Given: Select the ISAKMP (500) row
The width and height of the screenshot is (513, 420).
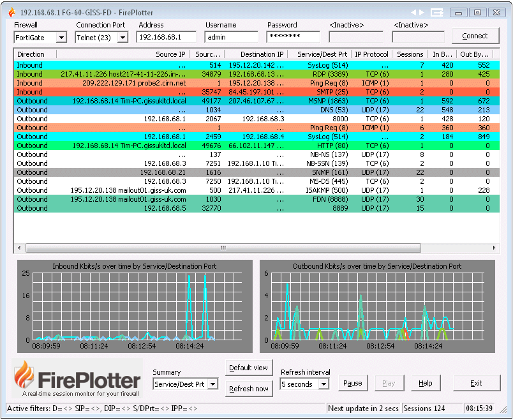Looking at the screenshot, I should point(256,190).
